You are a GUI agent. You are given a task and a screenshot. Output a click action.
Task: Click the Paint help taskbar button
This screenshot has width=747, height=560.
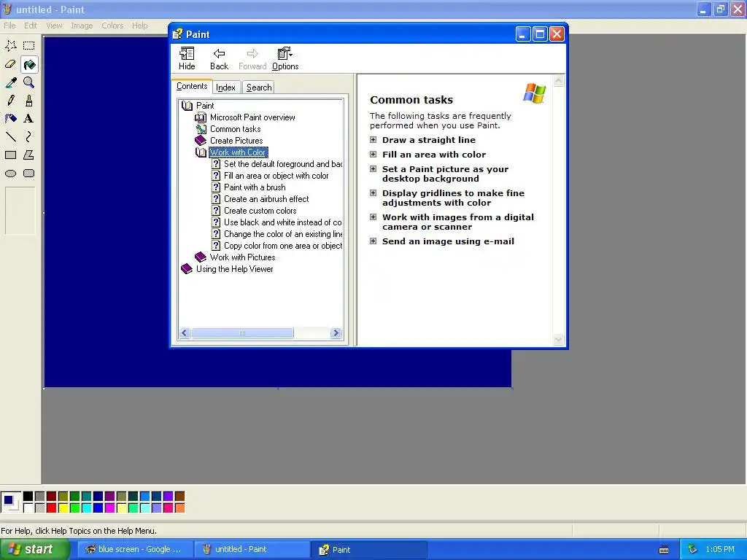coord(369,550)
